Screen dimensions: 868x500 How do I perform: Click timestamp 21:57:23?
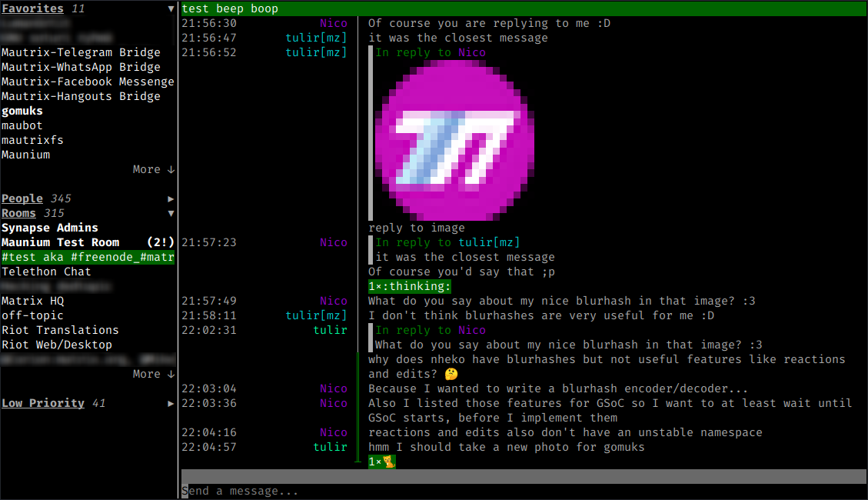tap(209, 242)
